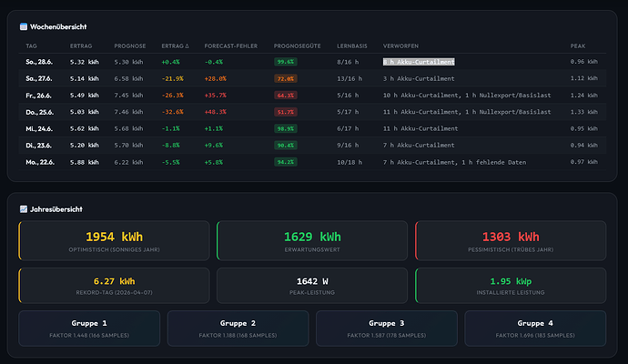Click the highlighted Akku-Curtailment text for So., 28.6.

coord(419,62)
